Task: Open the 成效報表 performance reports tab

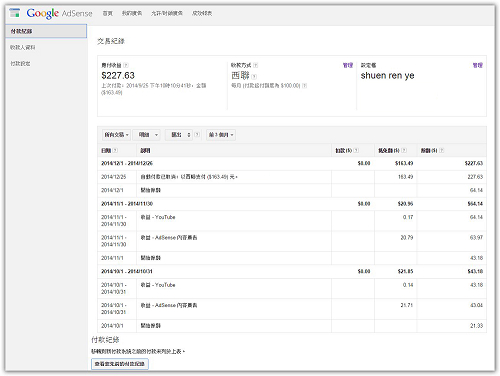Action: [202, 13]
